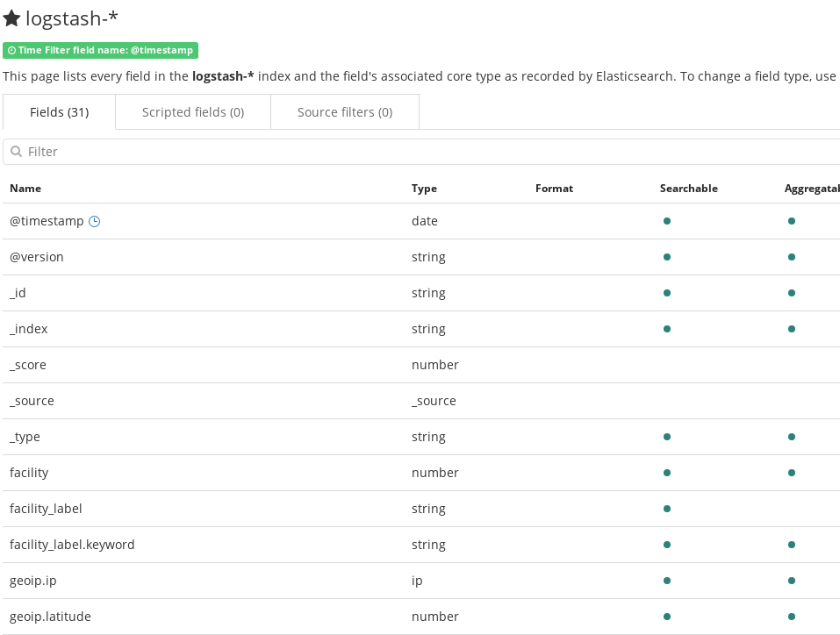The height and width of the screenshot is (635, 840).
Task: Select the facility_label field name
Action: 46,509
